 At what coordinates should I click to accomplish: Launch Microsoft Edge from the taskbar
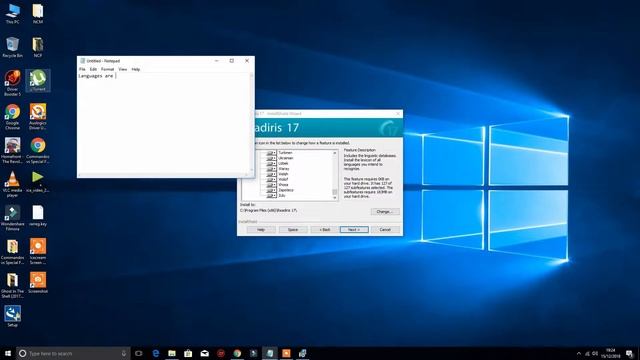tap(156, 353)
